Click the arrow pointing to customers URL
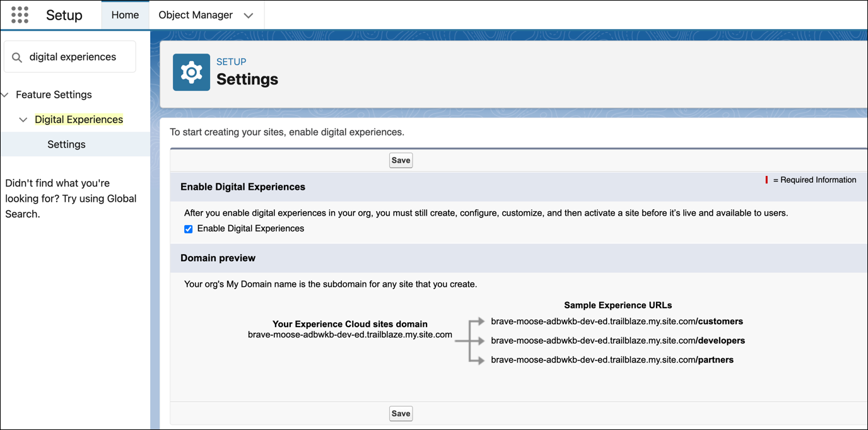The height and width of the screenshot is (430, 868). (x=477, y=322)
